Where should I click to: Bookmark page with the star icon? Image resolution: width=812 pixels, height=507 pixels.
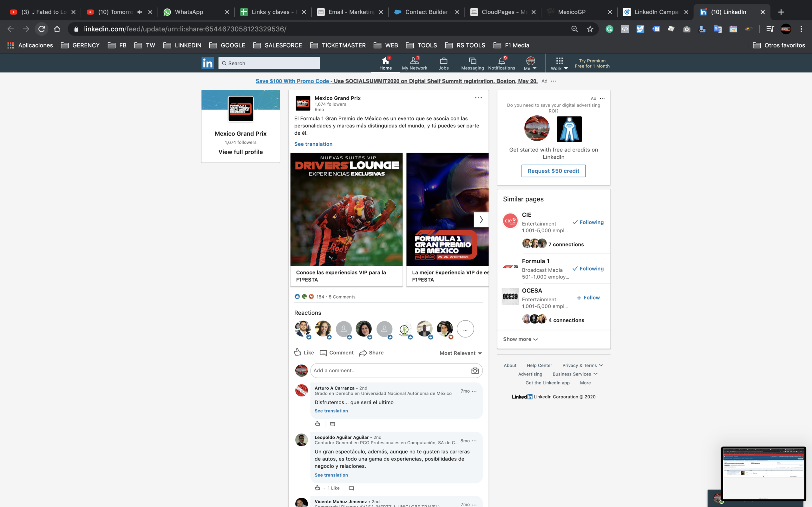tap(590, 29)
